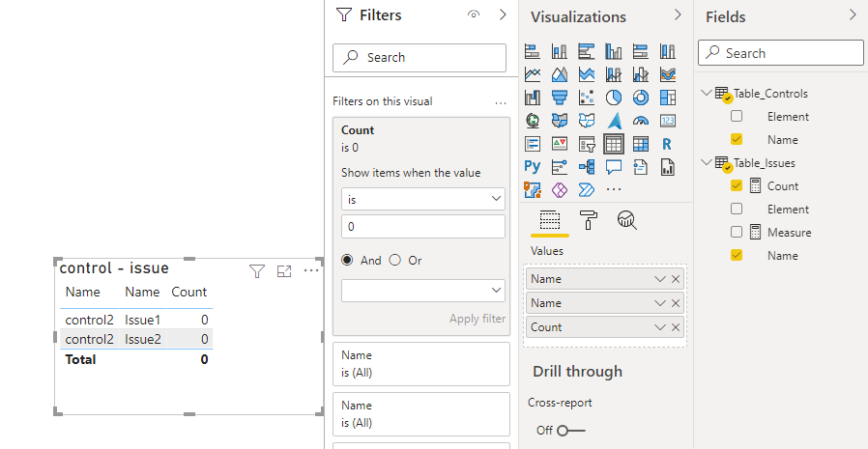Toggle the Cross-report switch
The image size is (868, 449).
570,431
